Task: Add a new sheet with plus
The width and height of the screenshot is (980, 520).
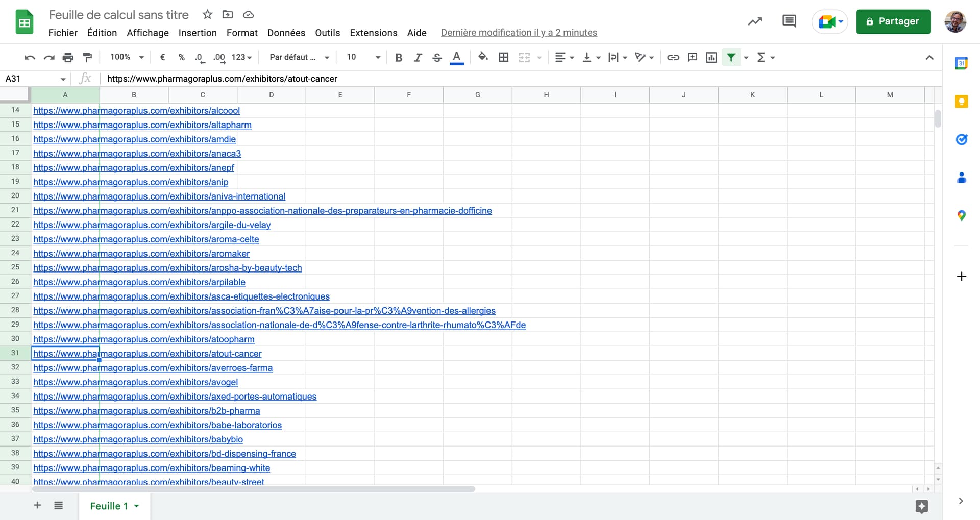Action: pyautogui.click(x=37, y=505)
